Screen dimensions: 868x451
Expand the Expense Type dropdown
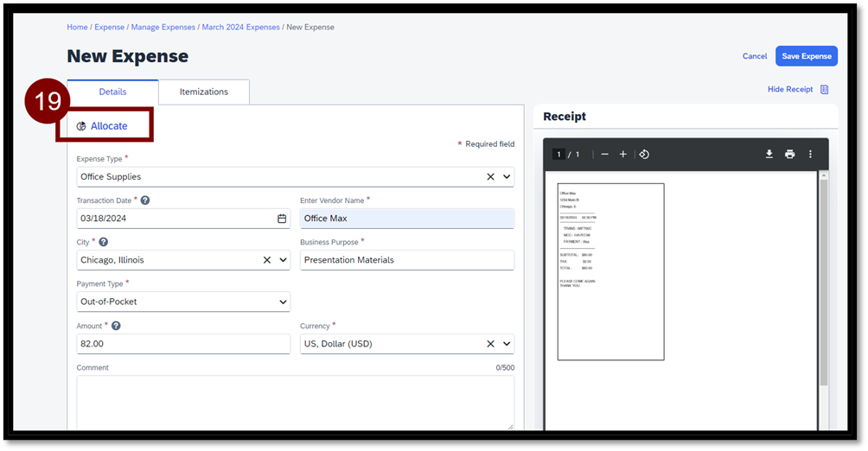[x=507, y=177]
